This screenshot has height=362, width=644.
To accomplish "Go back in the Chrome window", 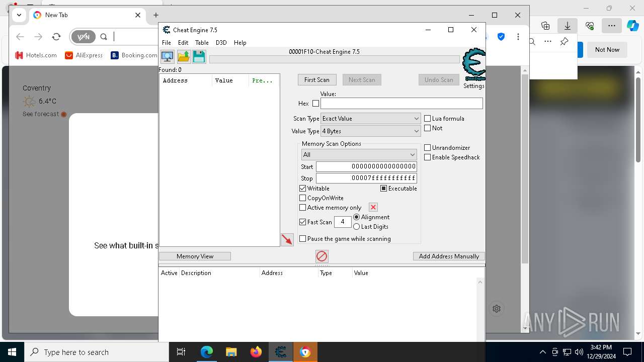I will click(20, 37).
